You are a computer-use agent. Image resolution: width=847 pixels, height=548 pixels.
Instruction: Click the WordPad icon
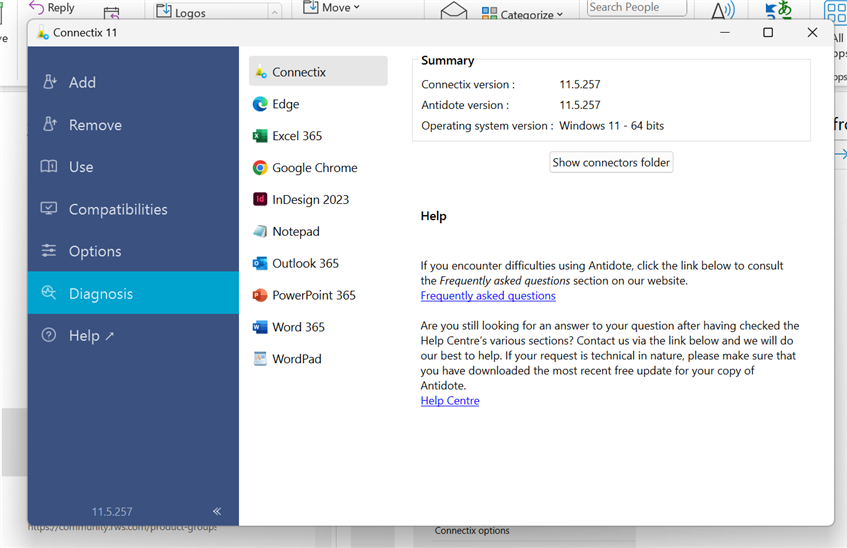coord(260,359)
